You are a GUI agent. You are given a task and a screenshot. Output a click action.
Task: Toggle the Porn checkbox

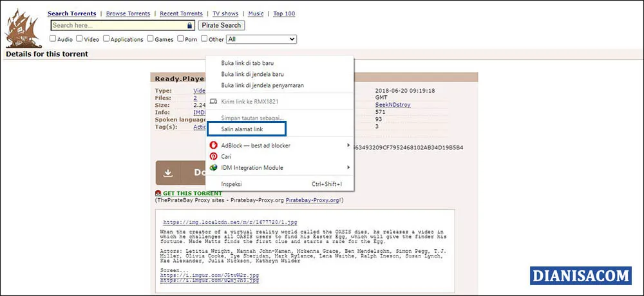pyautogui.click(x=180, y=39)
